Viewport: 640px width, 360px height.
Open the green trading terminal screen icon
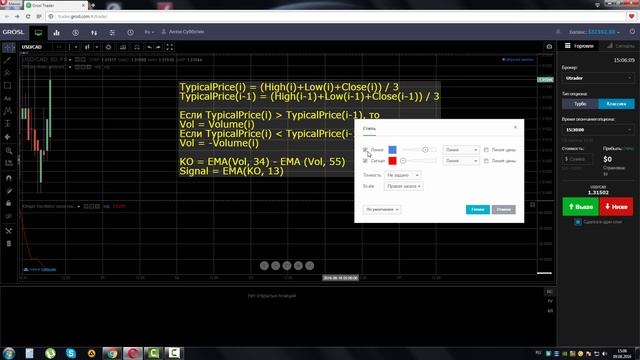(x=38, y=32)
